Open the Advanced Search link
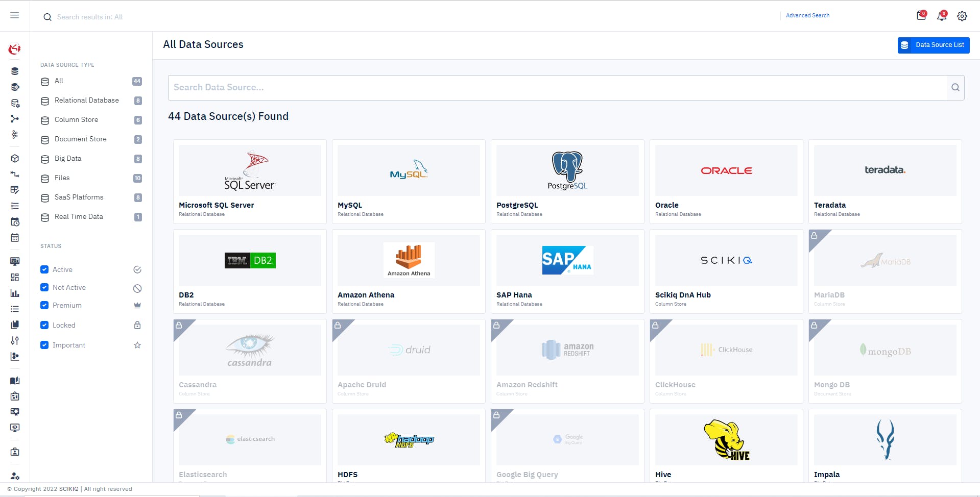Image resolution: width=980 pixels, height=497 pixels. click(x=807, y=15)
